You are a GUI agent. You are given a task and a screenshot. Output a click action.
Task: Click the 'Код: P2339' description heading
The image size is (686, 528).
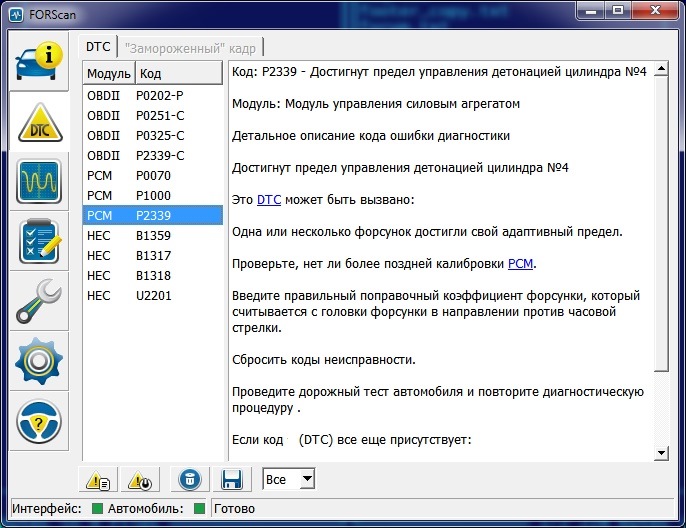click(439, 72)
